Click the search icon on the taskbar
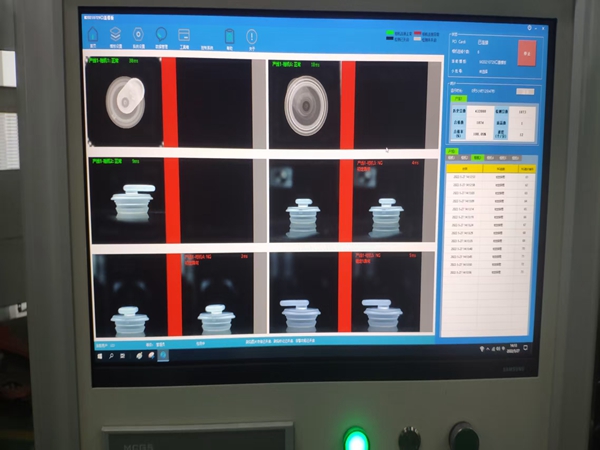The width and height of the screenshot is (600, 450). point(110,354)
